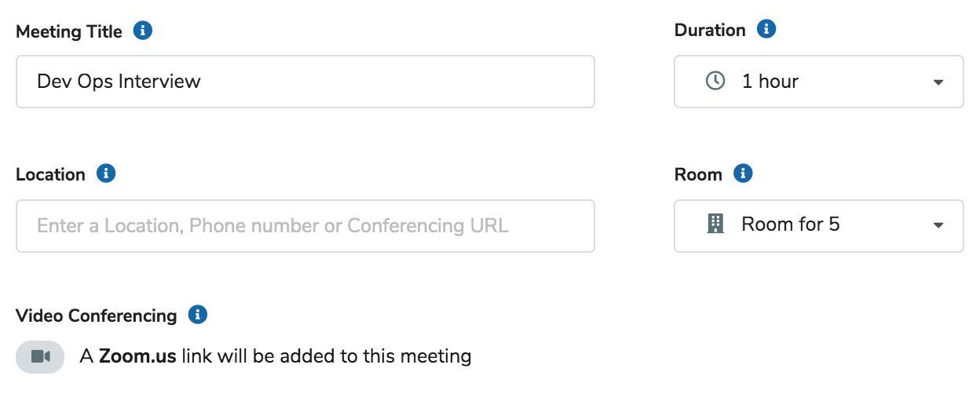Click the Location info icon
This screenshot has height=405, width=980.
click(x=106, y=173)
